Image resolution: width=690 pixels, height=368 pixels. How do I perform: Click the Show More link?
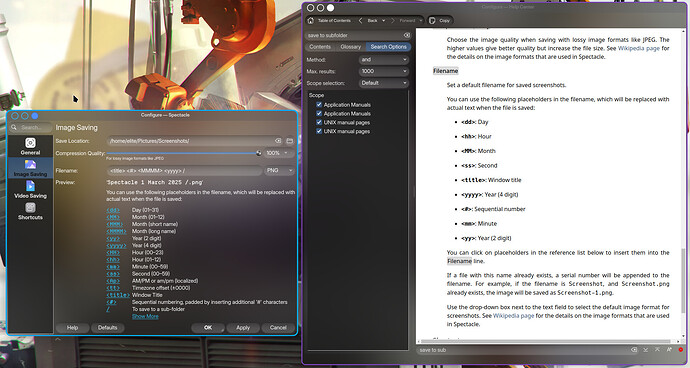click(145, 316)
